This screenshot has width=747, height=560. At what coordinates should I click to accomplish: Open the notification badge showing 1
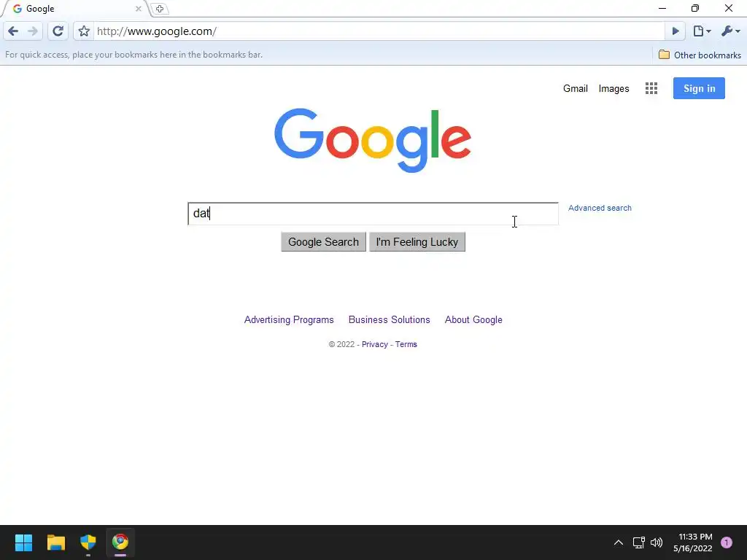click(727, 542)
